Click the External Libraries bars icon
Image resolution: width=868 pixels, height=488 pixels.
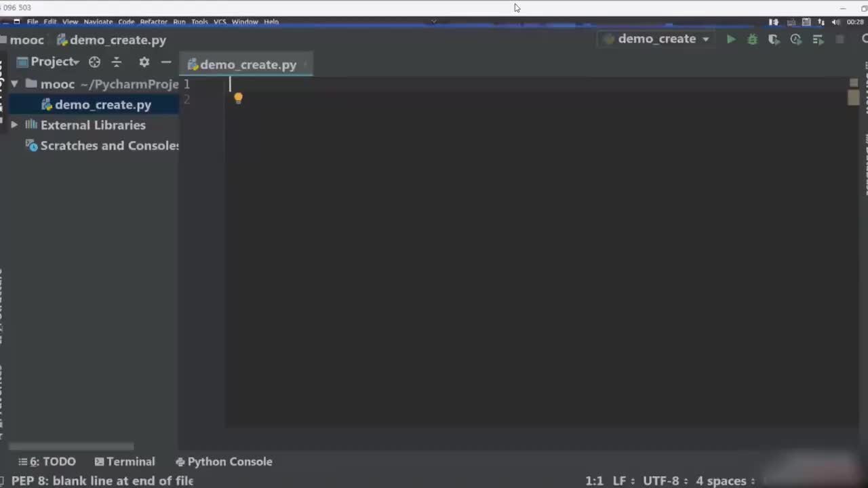31,125
